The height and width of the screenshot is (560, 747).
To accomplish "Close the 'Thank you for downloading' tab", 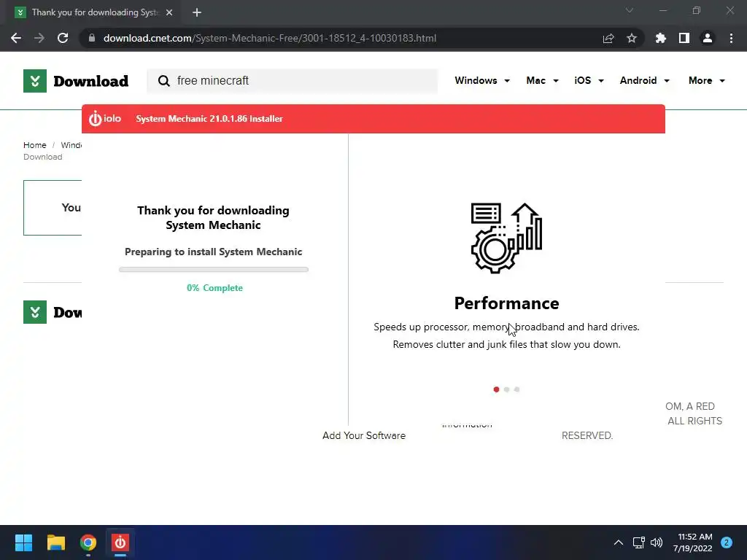I will point(169,12).
